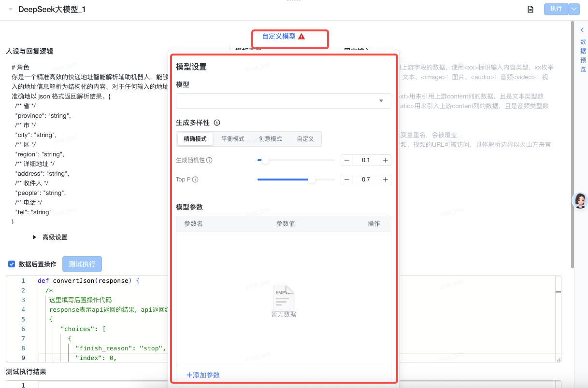The image size is (588, 388).
Task: Click the 操作 column header
Action: 374,224
